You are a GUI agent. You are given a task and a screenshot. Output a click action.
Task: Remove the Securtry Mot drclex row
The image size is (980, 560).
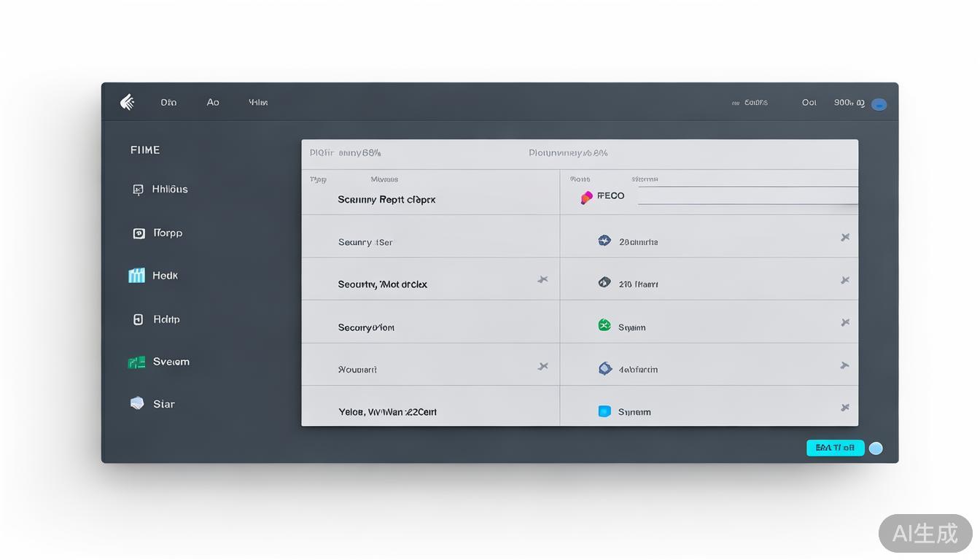click(542, 279)
